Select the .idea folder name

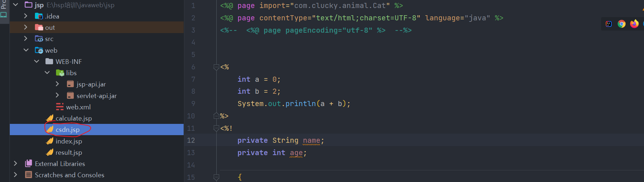pos(52,16)
